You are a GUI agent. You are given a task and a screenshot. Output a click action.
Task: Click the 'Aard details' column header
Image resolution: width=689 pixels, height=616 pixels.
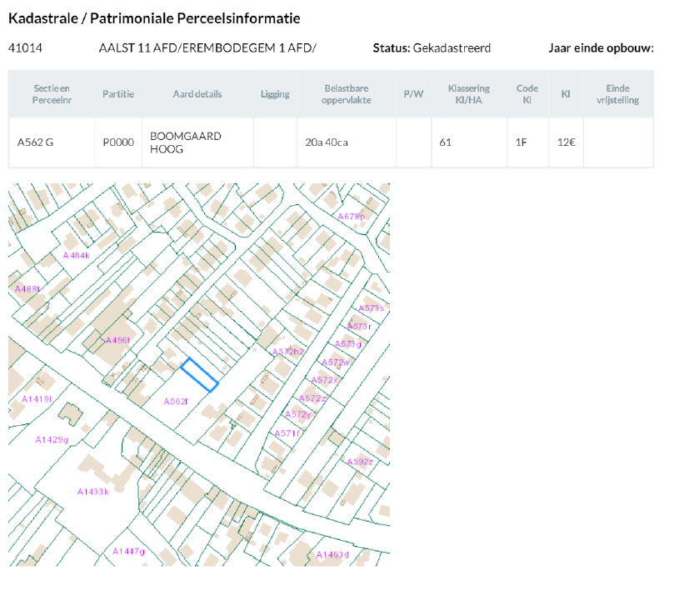pyautogui.click(x=197, y=94)
